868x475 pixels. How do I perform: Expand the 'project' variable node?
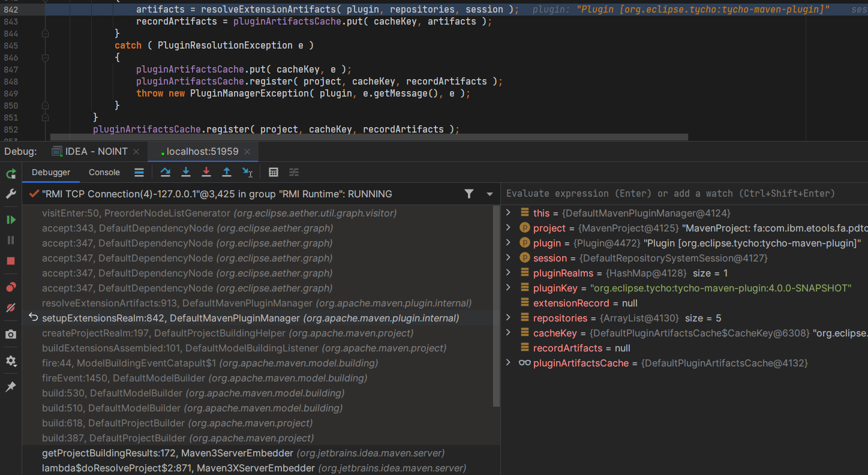tap(508, 228)
